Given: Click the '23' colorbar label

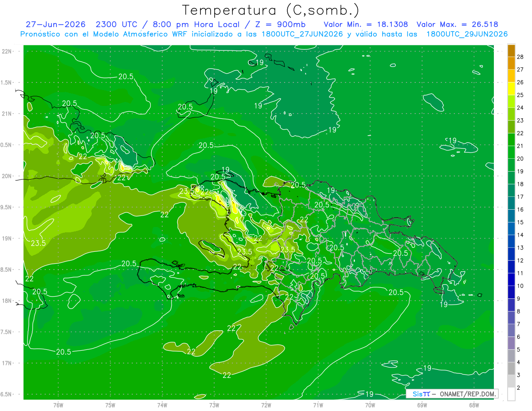Looking at the screenshot, I should pyautogui.click(x=520, y=121).
